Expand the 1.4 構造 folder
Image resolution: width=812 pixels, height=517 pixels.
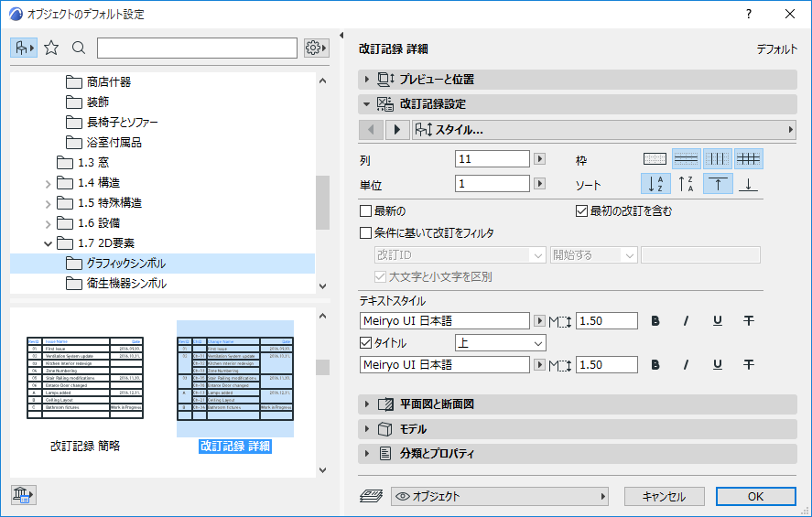[x=48, y=183]
